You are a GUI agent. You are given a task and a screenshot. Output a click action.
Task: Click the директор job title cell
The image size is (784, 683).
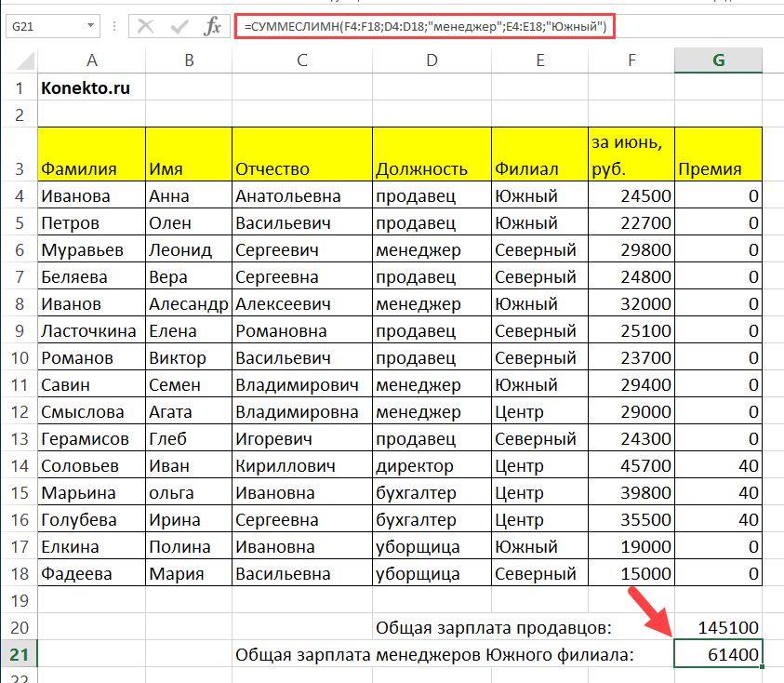tap(432, 465)
